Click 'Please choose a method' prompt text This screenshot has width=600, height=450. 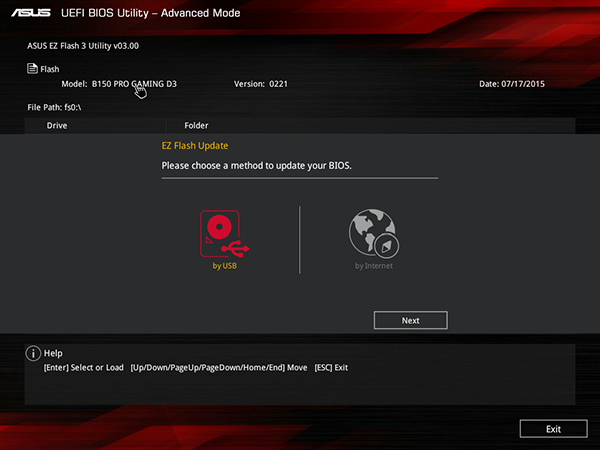click(256, 166)
